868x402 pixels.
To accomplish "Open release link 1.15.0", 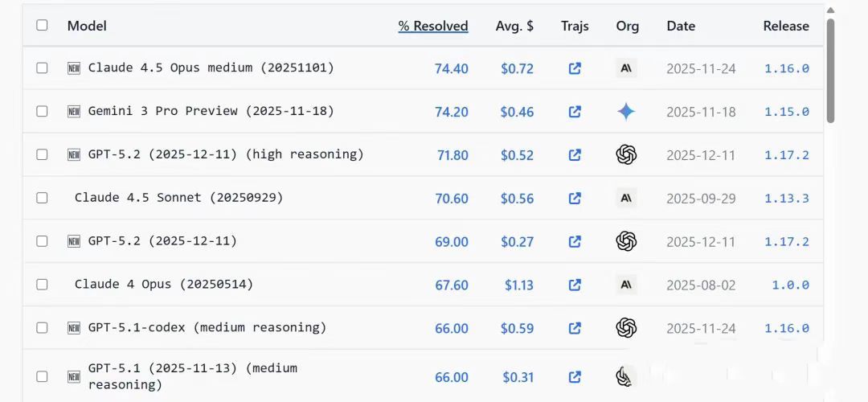I will [787, 112].
